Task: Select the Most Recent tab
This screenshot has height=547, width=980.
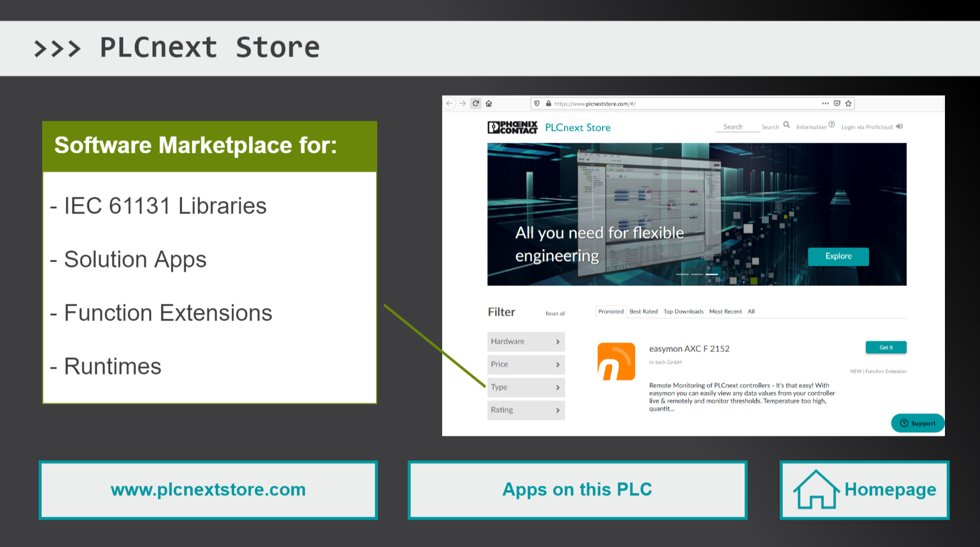Action: [x=726, y=312]
